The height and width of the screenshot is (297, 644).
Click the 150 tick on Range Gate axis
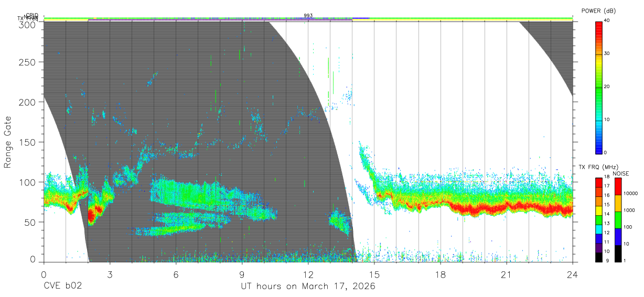pos(28,142)
